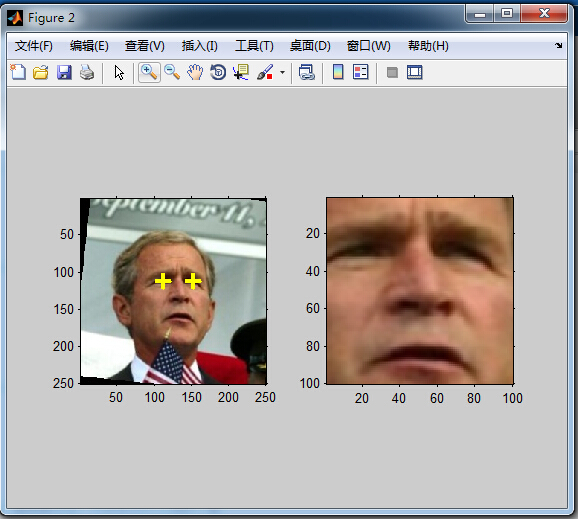Click the right yellow eye marker
578x519 pixels.
click(193, 282)
